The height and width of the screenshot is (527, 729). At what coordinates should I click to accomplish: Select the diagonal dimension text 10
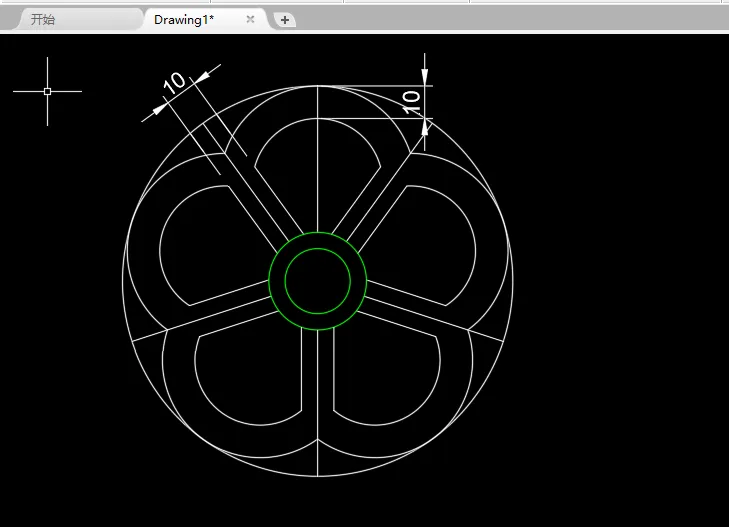[x=175, y=83]
